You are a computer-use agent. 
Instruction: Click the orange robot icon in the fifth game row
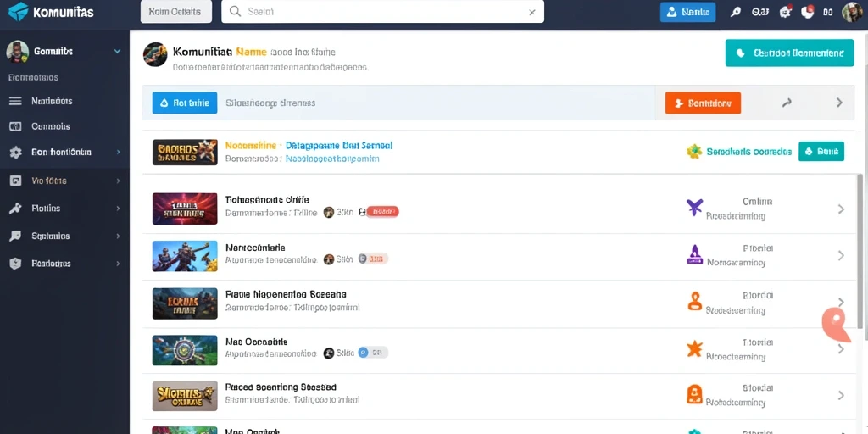click(694, 395)
